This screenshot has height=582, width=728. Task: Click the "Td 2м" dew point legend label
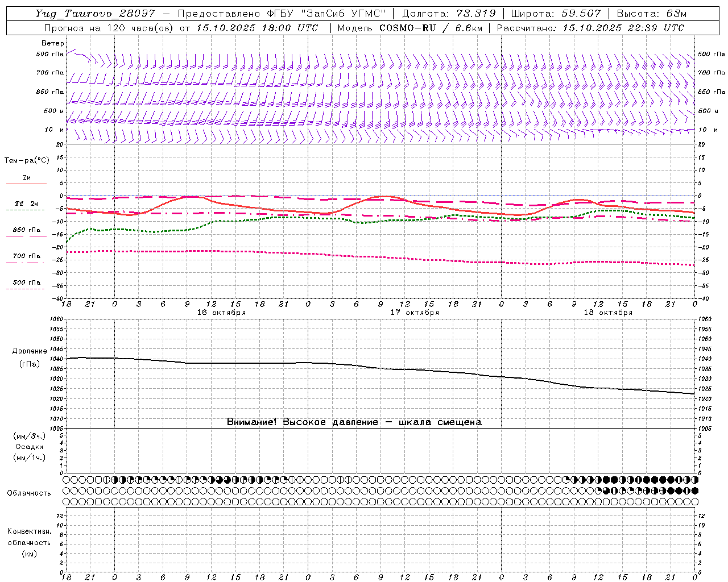click(26, 203)
